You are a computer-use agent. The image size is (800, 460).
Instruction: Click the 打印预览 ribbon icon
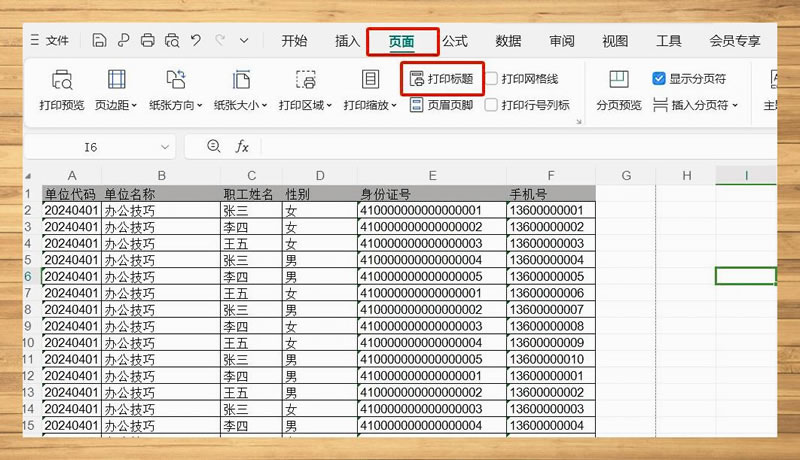click(x=62, y=90)
